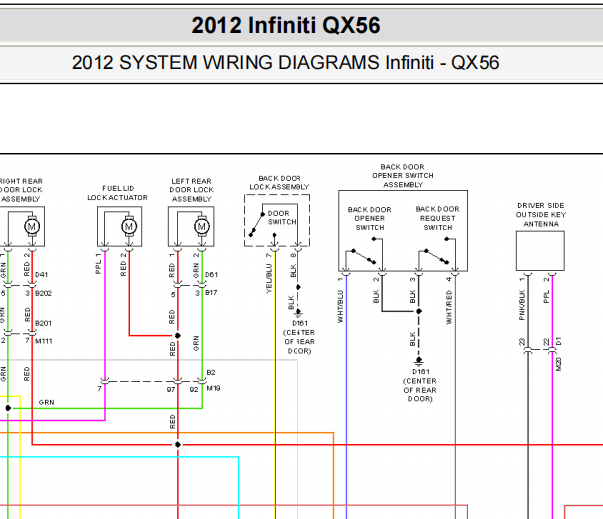The height and width of the screenshot is (519, 603).
Task: Click connector pin '23' label near D1
Action: pos(522,342)
